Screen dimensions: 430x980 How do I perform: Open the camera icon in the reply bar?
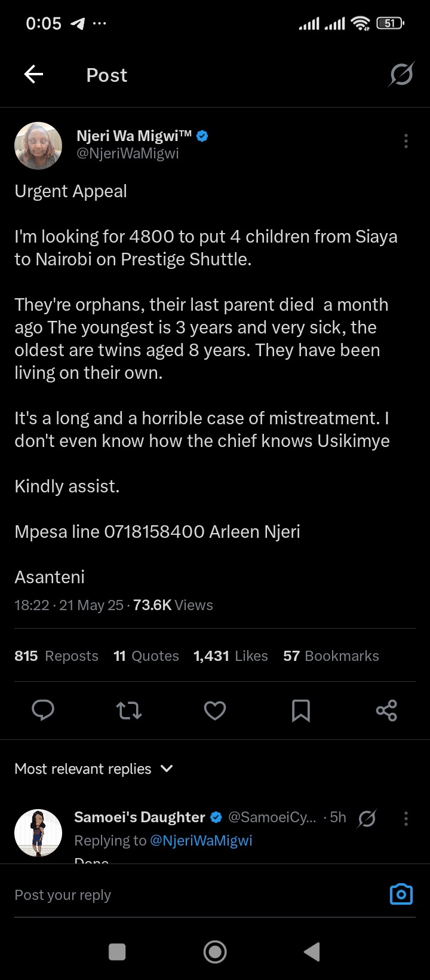[401, 894]
